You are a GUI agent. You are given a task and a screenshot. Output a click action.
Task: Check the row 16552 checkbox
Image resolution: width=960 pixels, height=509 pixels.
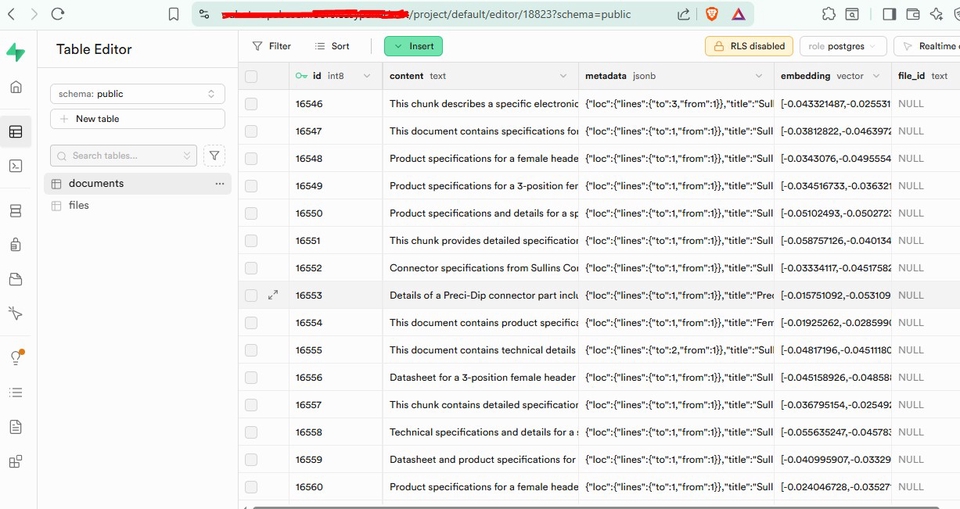click(251, 268)
